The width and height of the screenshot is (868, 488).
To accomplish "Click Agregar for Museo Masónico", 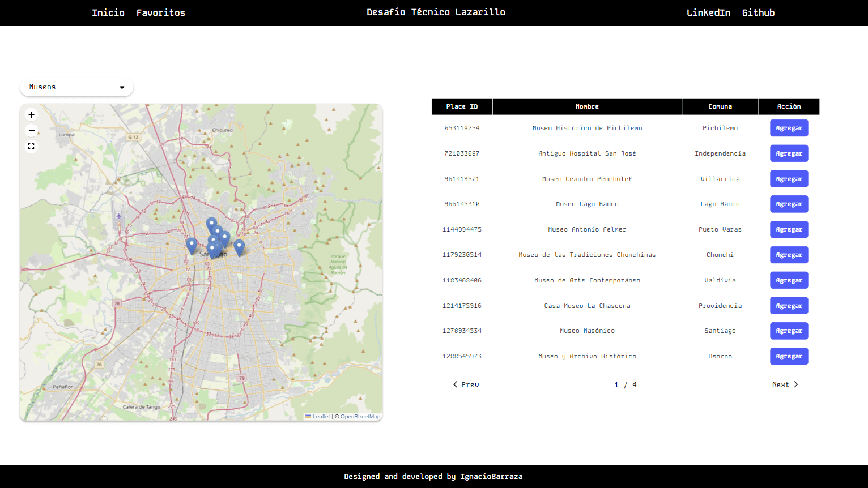I will pos(789,331).
